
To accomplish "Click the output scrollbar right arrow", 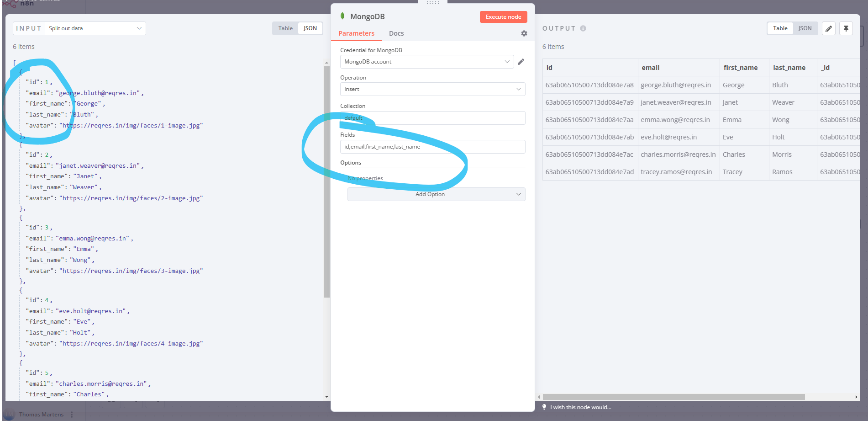I will (856, 397).
